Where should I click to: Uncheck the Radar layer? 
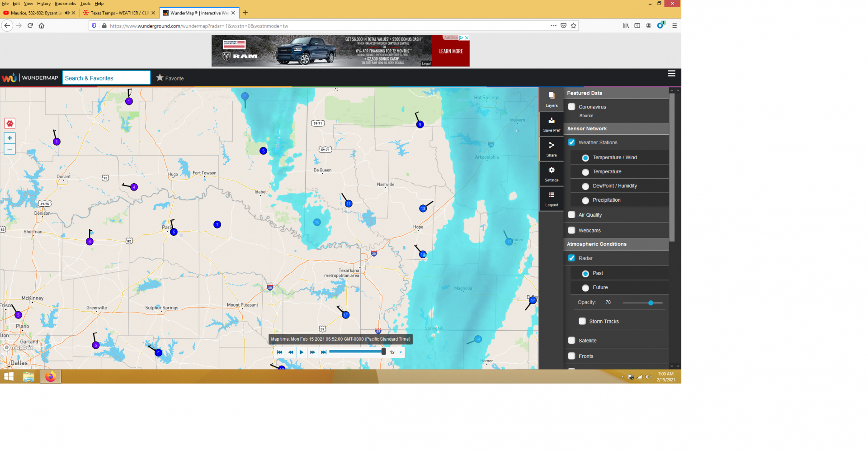pyautogui.click(x=571, y=258)
